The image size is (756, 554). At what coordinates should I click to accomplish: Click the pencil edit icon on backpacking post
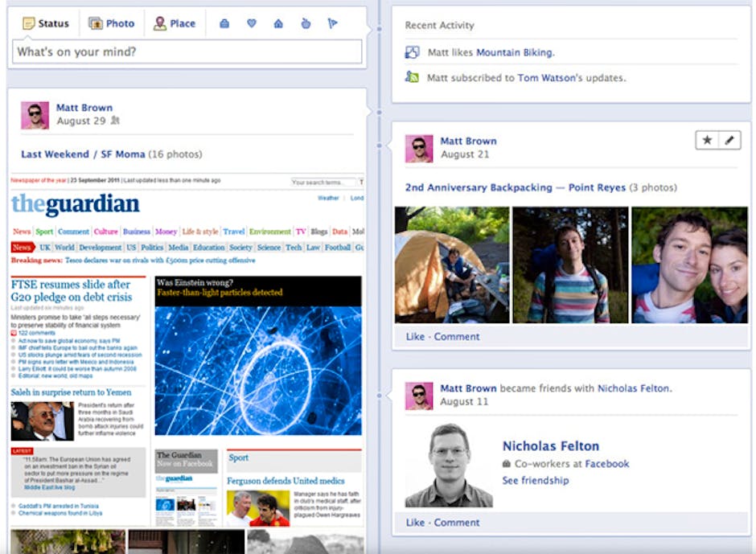point(729,141)
